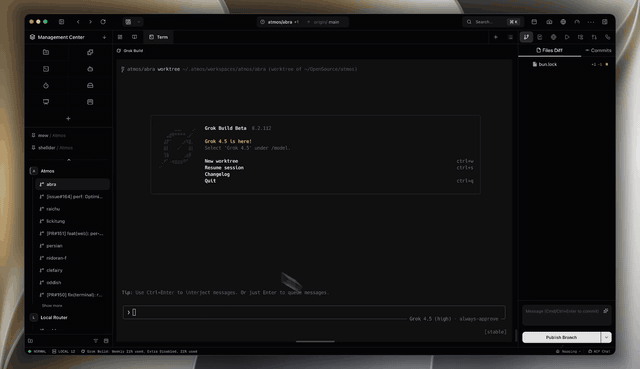Viewport: 640px width, 369px height.
Task: Click the inbox tray icon in sidebar grid
Action: [x=90, y=85]
